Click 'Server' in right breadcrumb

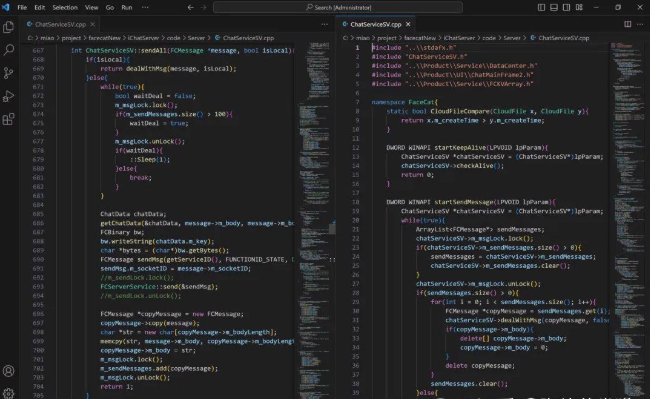512,38
